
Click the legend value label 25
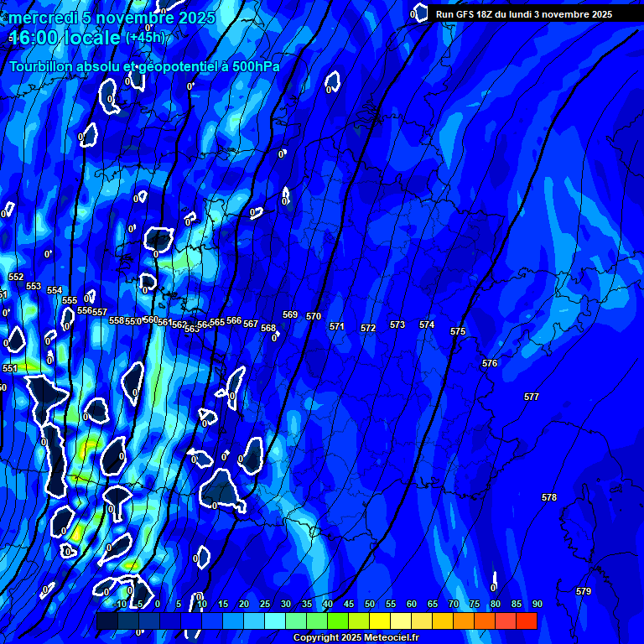click(x=264, y=605)
